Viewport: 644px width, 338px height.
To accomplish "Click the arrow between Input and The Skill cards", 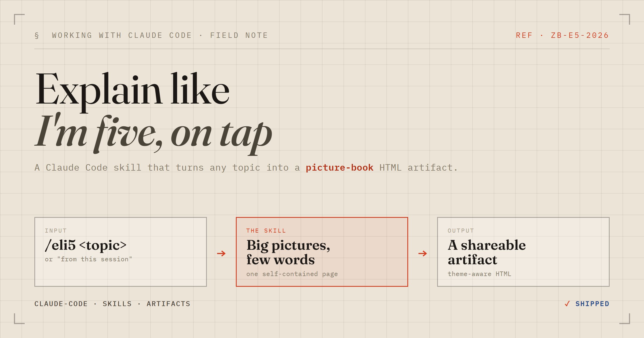I will (221, 253).
